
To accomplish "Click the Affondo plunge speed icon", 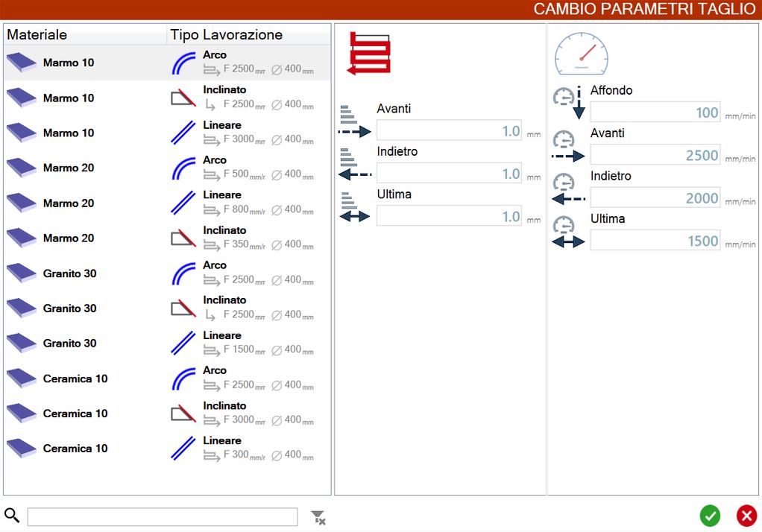I will coord(569,103).
